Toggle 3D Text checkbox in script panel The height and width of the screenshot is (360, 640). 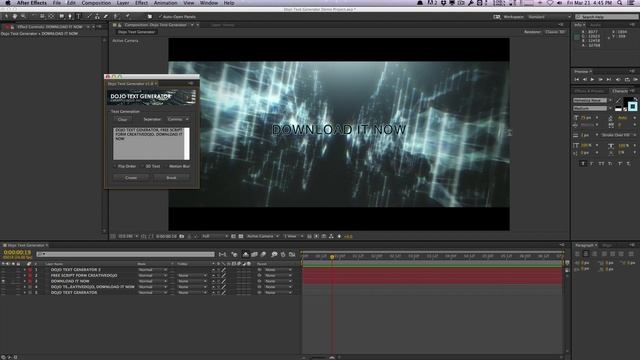click(x=143, y=167)
